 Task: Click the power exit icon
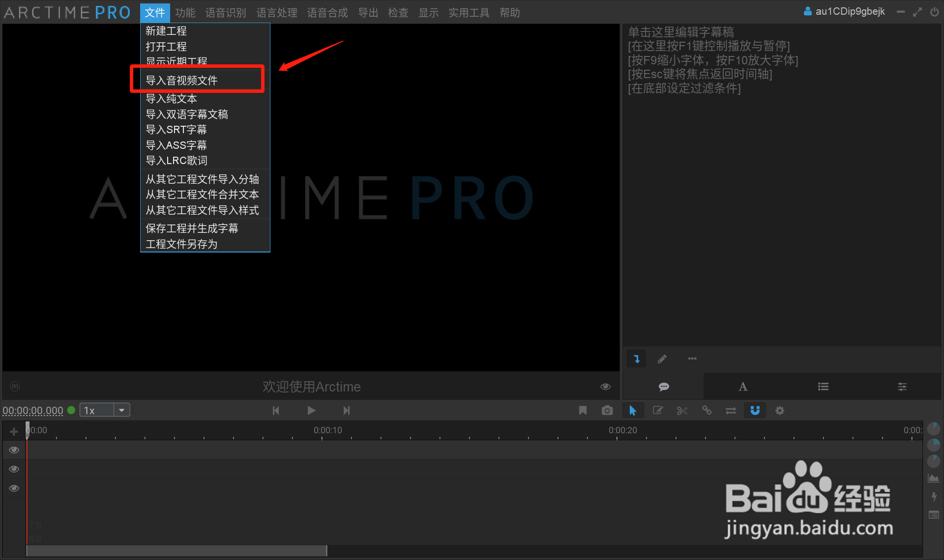pyautogui.click(x=934, y=12)
